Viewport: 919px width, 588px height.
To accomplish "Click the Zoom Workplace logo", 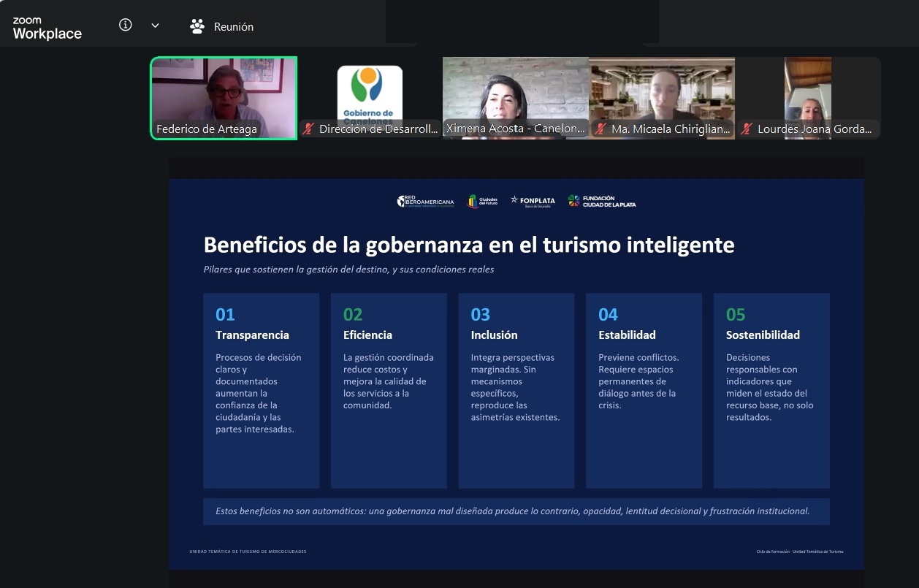I will pyautogui.click(x=47, y=28).
